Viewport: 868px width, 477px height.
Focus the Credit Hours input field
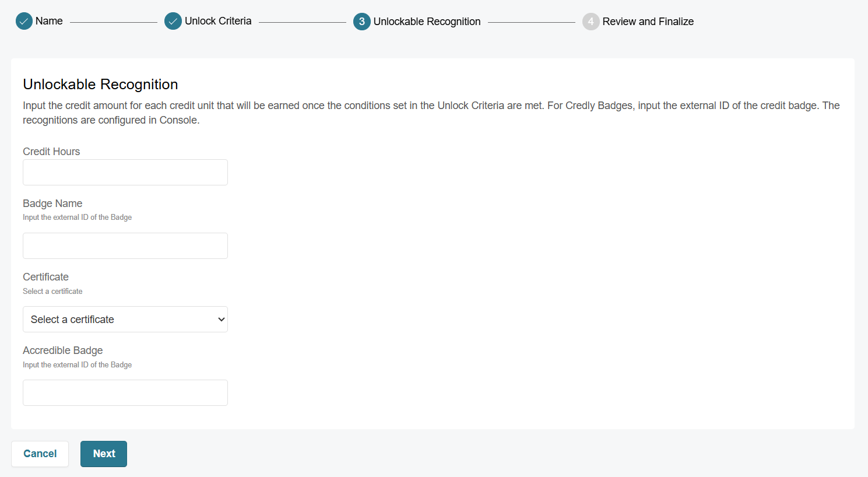coord(125,173)
